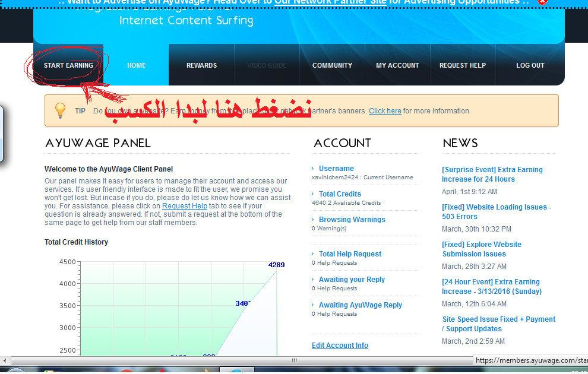The height and width of the screenshot is (374, 588).
Task: Click the ACCOUNT section title
Action: point(342,143)
